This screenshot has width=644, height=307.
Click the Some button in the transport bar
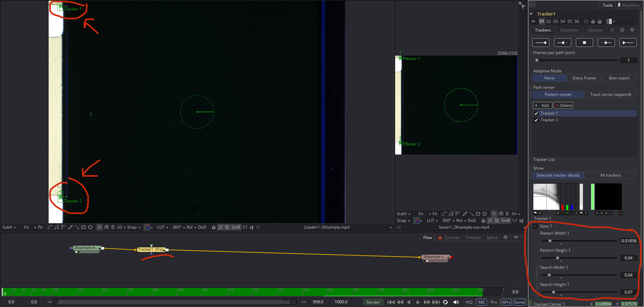point(519,302)
